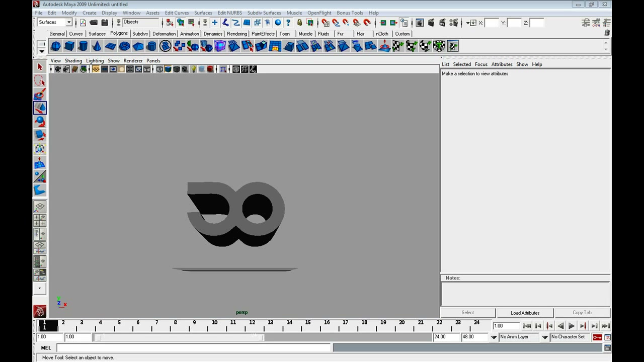This screenshot has height=362, width=644.
Task: Toggle select by object type mode
Action: point(180,23)
